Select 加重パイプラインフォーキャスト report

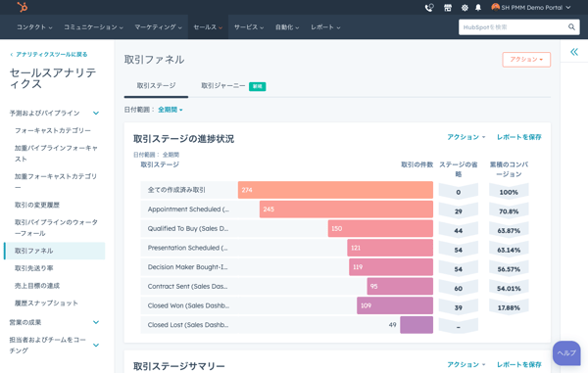(56, 153)
